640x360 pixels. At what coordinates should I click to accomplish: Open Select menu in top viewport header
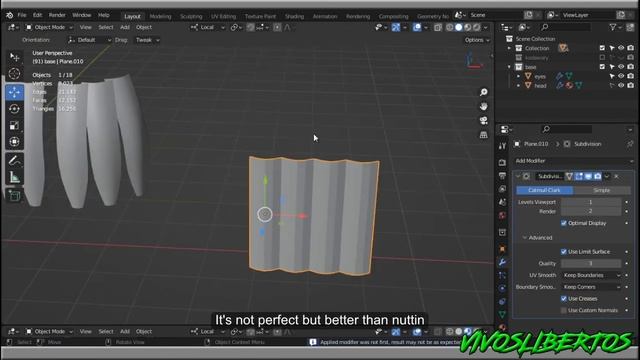106,27
